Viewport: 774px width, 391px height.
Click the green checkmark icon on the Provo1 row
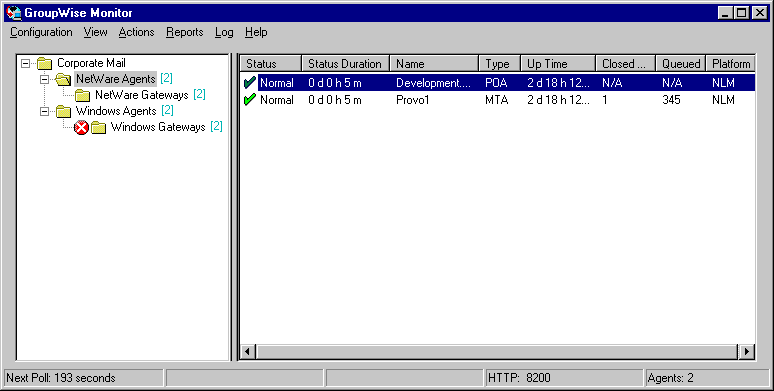click(250, 99)
